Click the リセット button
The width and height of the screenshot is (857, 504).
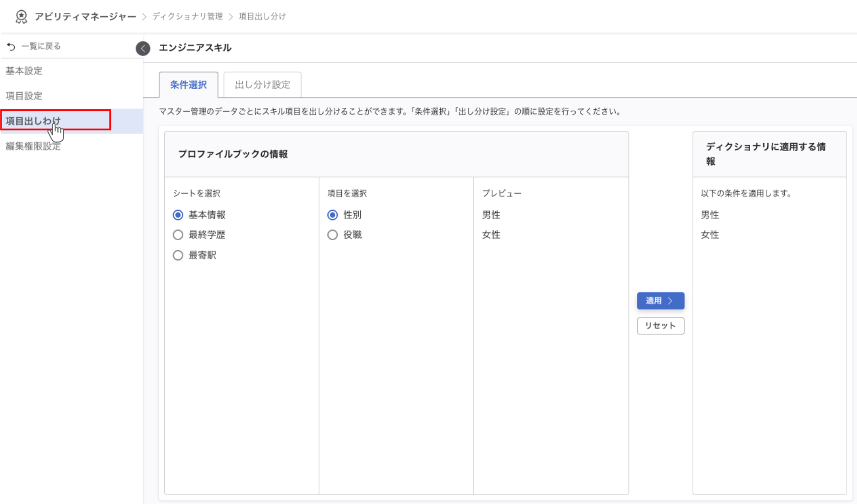pos(660,326)
